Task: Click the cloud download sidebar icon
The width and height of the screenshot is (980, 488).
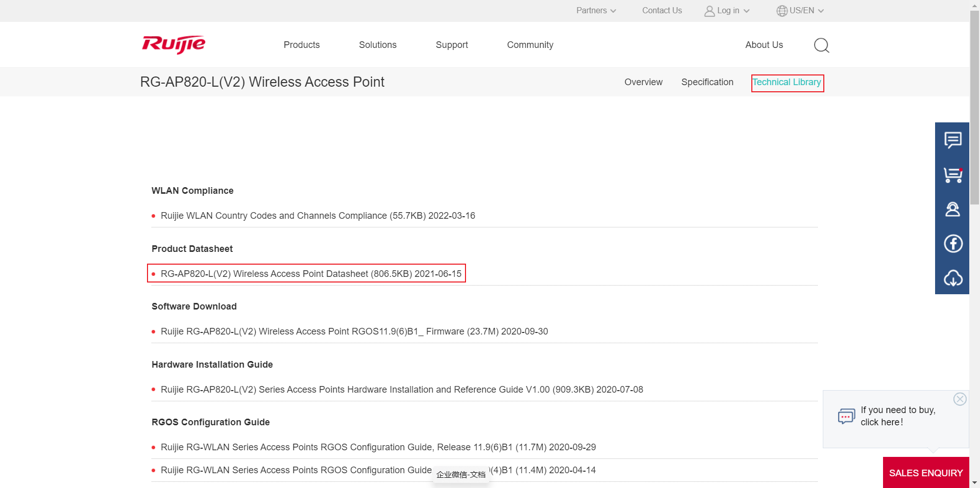Action: (952, 278)
